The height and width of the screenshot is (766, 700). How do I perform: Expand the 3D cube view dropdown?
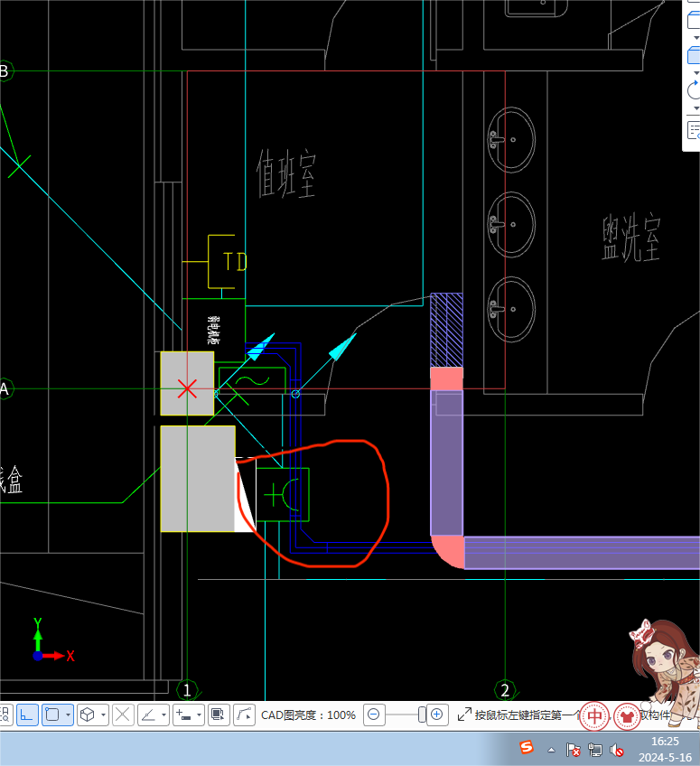click(103, 715)
